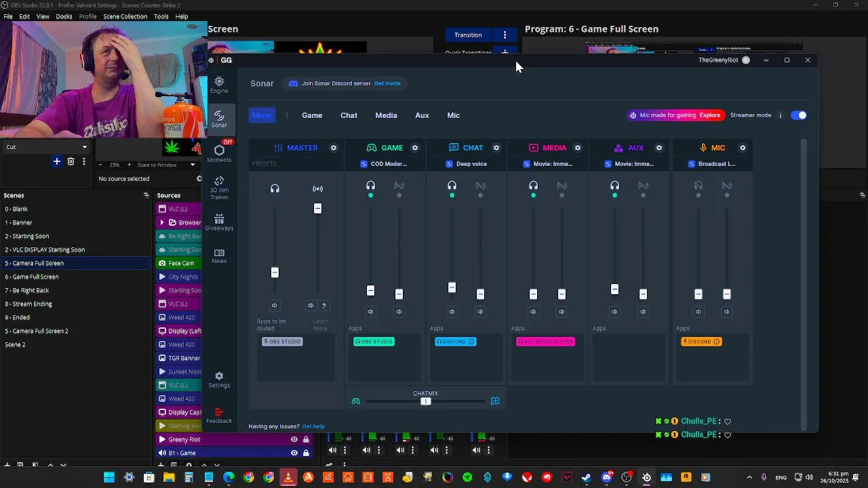Image resolution: width=868 pixels, height=488 pixels.
Task: Mute the Media channel headphone output
Action: tap(533, 312)
